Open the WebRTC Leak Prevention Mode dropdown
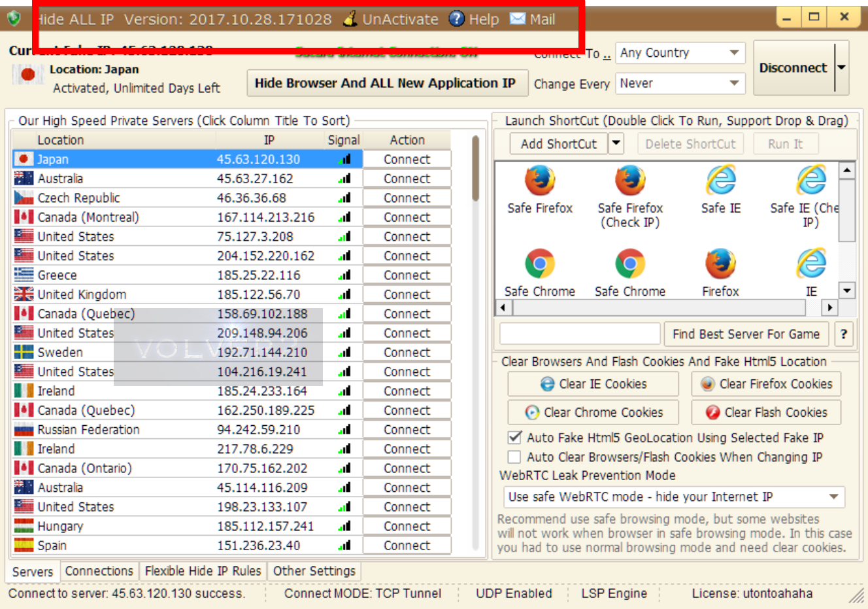868x609 pixels. pos(674,497)
